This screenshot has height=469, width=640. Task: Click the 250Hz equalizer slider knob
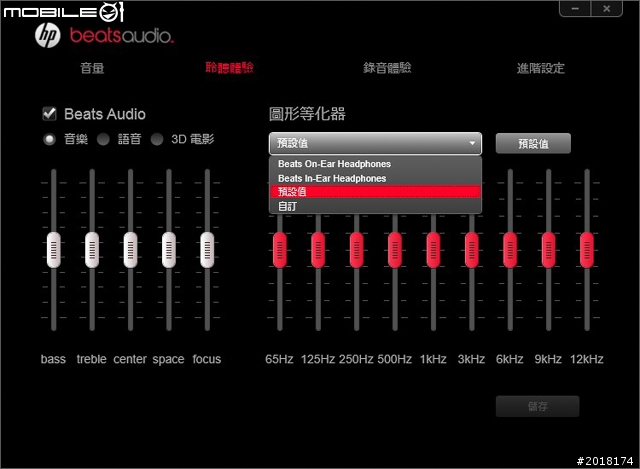tap(356, 250)
